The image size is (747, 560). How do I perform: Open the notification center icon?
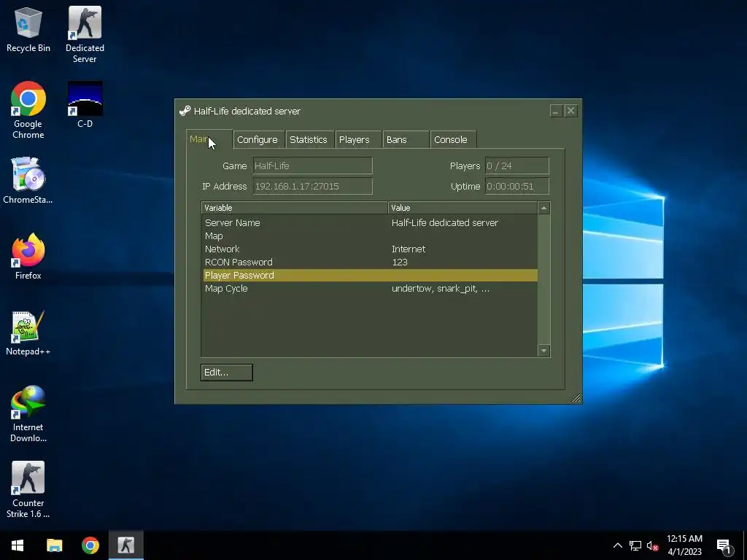click(724, 546)
